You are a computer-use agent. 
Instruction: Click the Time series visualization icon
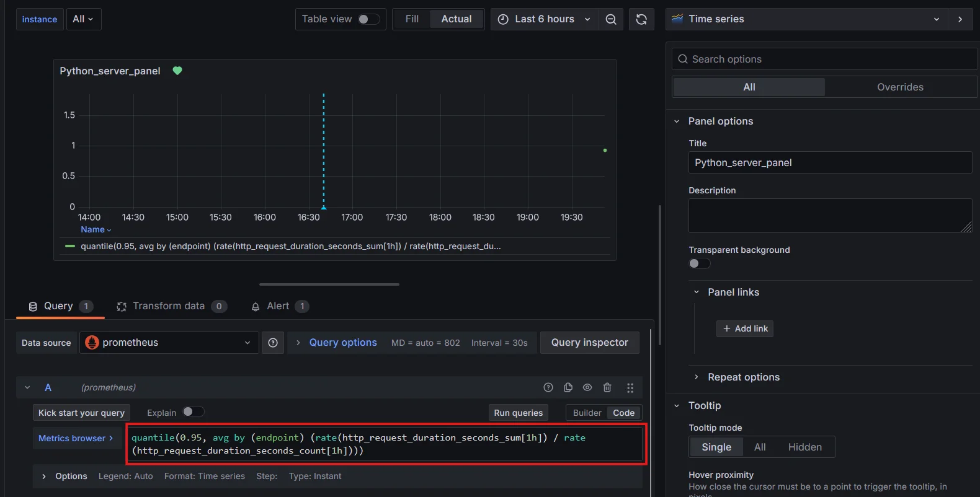point(678,19)
